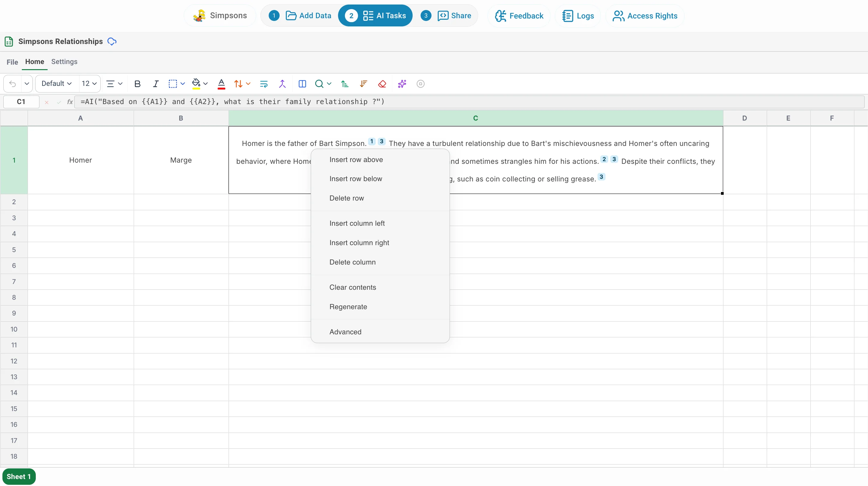Screen dimensions: 868x486
Task: Choose Insert row above
Action: coord(380,160)
